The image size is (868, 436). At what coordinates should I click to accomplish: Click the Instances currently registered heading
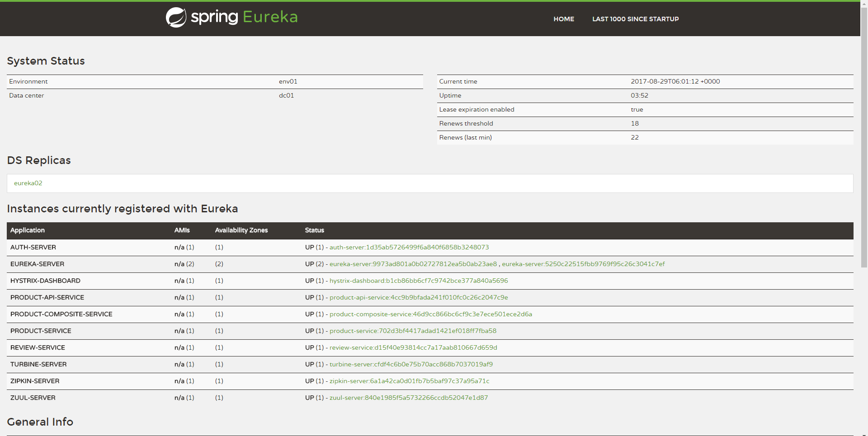[x=123, y=209]
